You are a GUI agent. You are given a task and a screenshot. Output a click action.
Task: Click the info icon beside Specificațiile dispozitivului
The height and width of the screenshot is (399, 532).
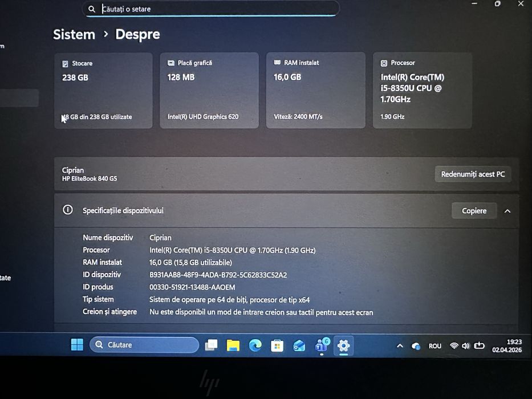67,210
